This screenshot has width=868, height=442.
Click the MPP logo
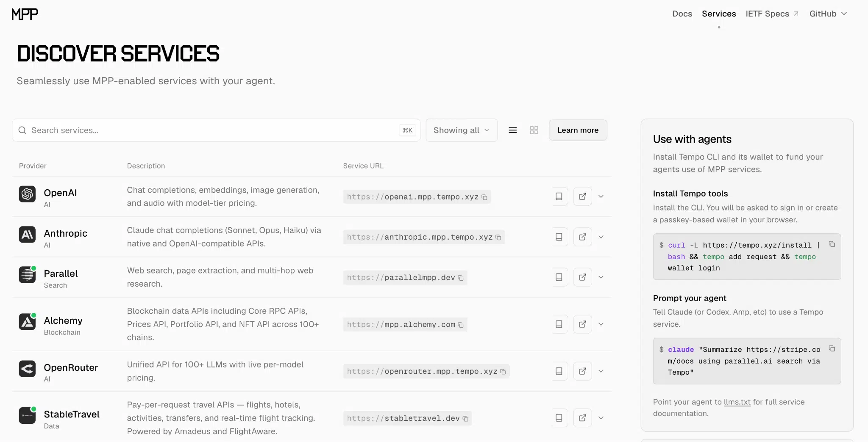[x=25, y=14]
